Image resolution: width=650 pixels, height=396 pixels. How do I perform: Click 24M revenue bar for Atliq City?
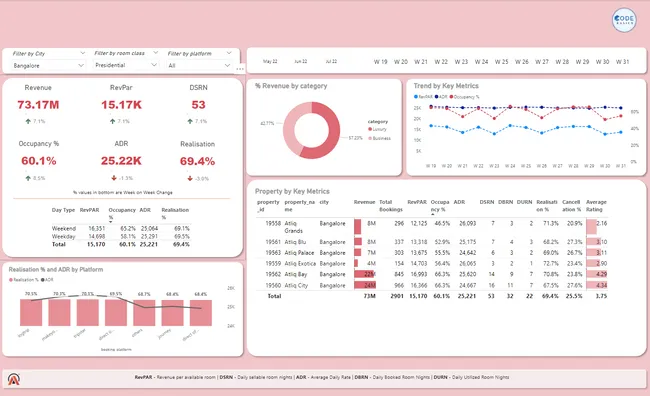[x=365, y=285]
